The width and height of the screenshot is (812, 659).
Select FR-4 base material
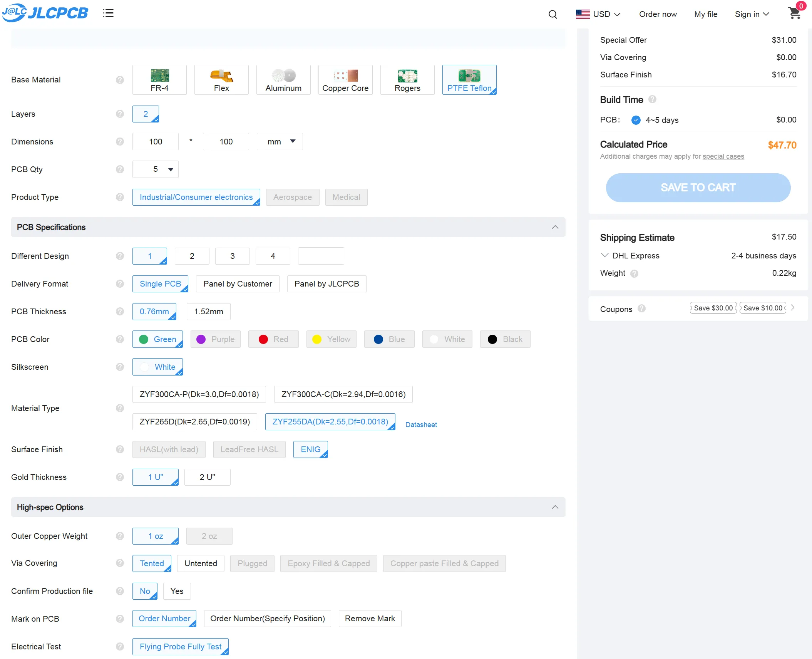[160, 80]
